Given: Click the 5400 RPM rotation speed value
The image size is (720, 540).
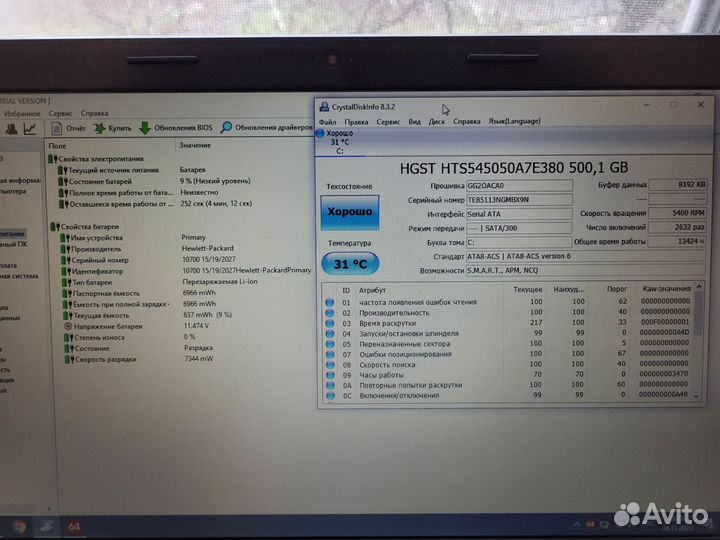Looking at the screenshot, I should (677, 213).
